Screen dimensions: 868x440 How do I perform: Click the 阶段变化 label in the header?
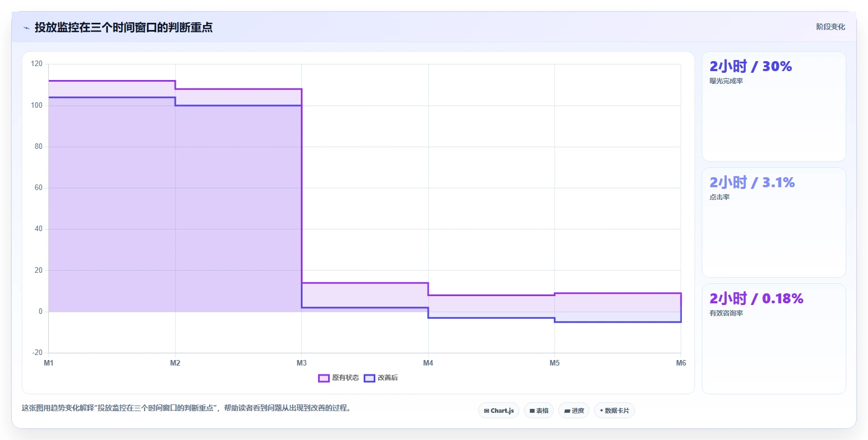coord(831,27)
